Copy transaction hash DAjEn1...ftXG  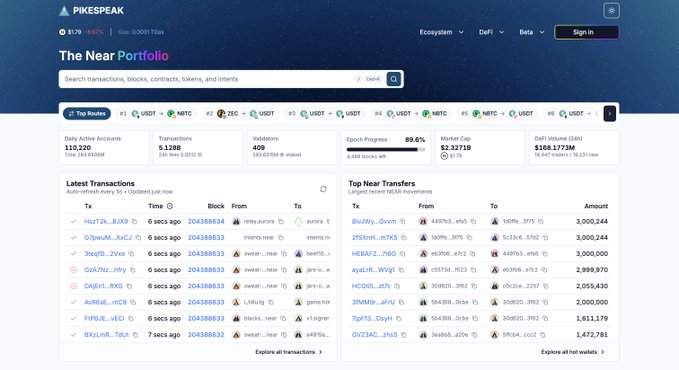coord(129,286)
